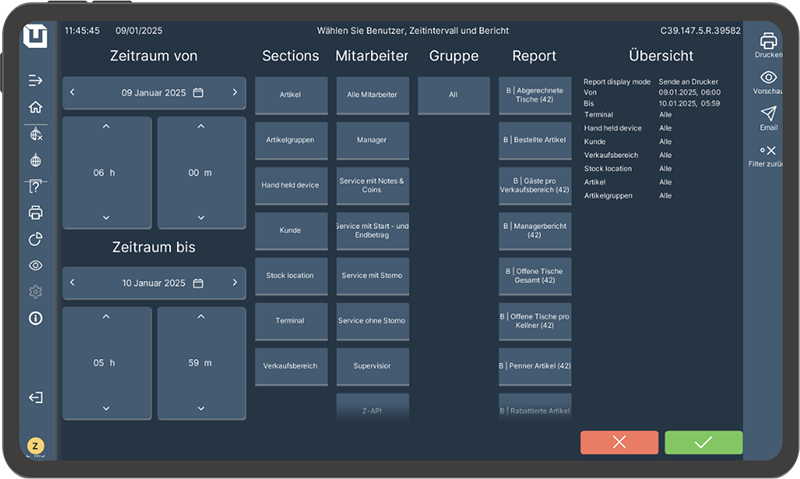Cancel with the red X button
This screenshot has width=800, height=479.
tap(619, 442)
